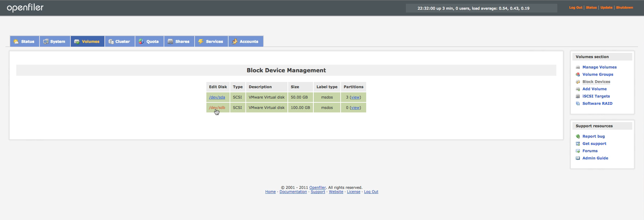Click the Volumes tab disk icon
The image size is (644, 220).
[x=77, y=41]
